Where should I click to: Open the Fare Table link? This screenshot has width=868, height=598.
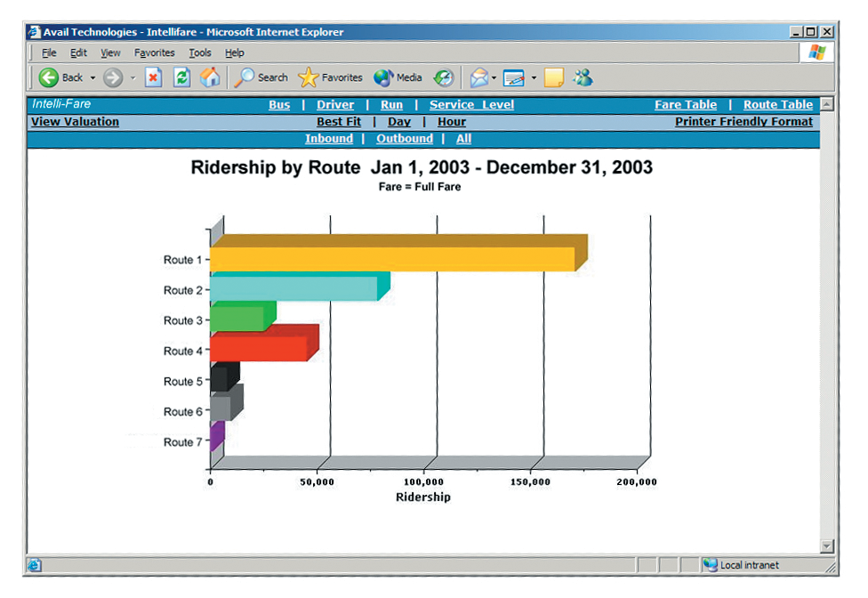(x=685, y=105)
